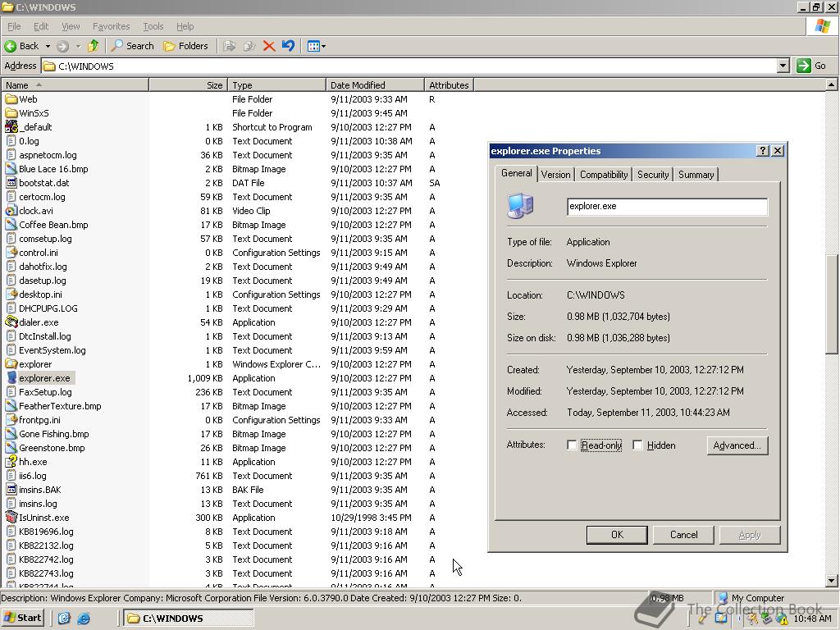Screen dimensions: 840x630
Task: Toggle the Hidden checkbox
Action: (x=637, y=445)
